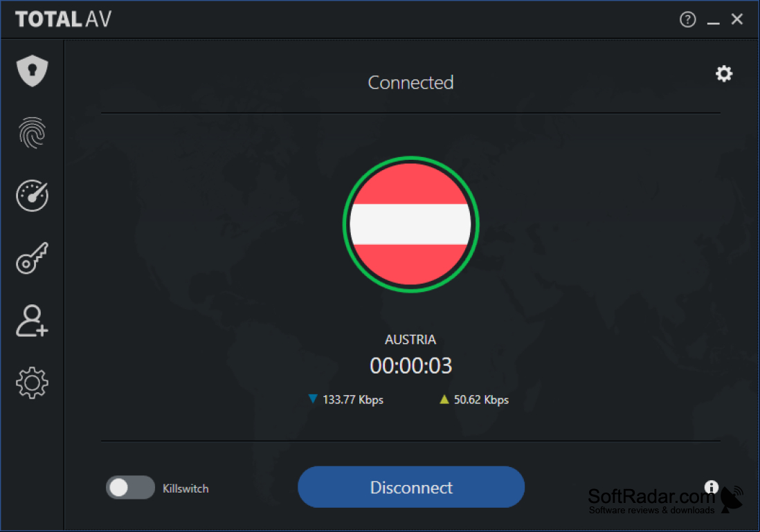Click the blue download arrow indicator
760x532 pixels.
point(313,398)
